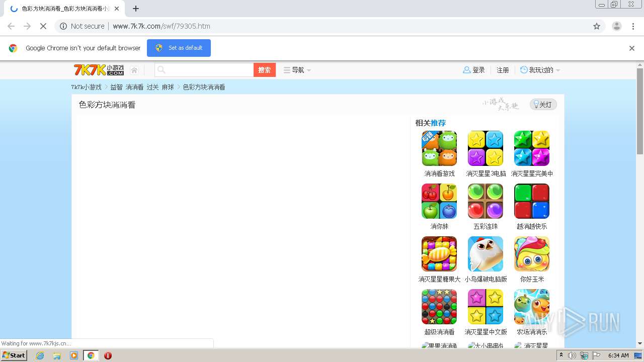This screenshot has height=362, width=644.
Task: Click the 五彩连珠 game title text
Action: (x=486, y=226)
